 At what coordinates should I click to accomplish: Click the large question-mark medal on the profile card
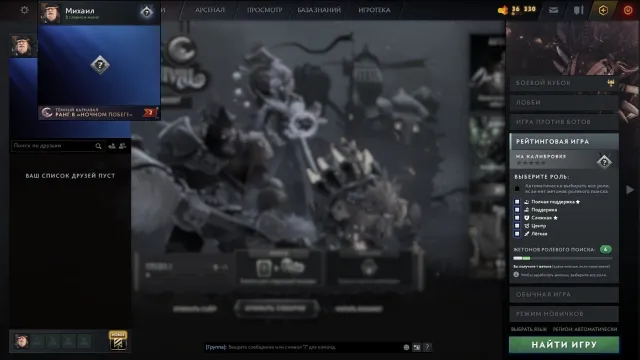pyautogui.click(x=100, y=65)
